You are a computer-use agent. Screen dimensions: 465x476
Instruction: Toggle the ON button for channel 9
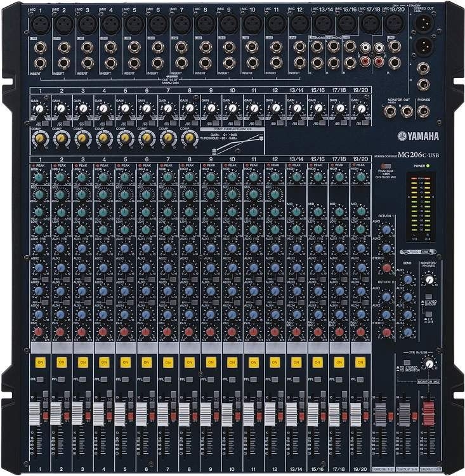point(209,362)
